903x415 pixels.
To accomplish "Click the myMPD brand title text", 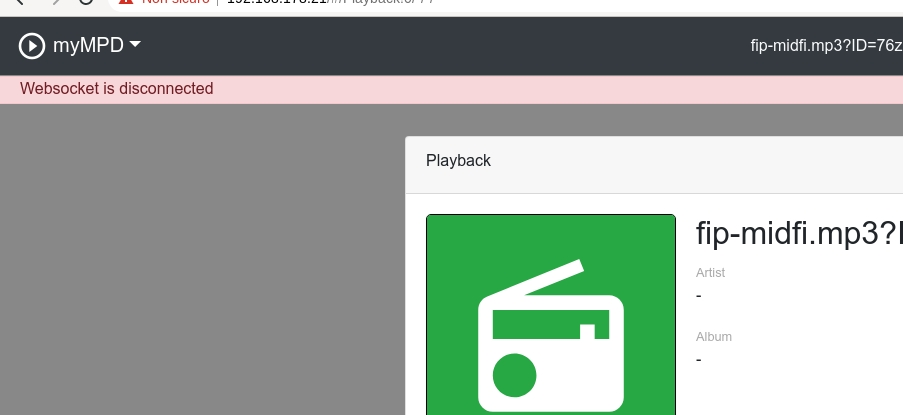I will tap(88, 45).
